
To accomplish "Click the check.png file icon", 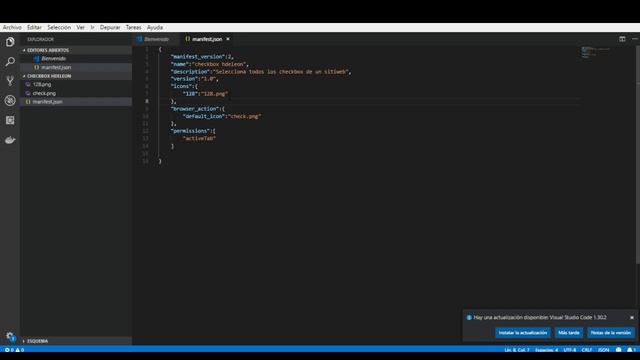I will coord(28,93).
